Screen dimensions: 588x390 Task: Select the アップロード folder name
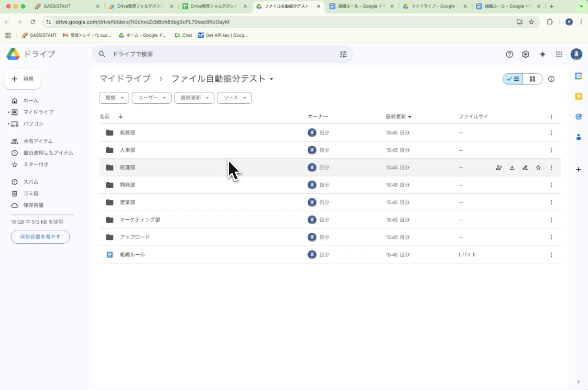[x=135, y=238]
